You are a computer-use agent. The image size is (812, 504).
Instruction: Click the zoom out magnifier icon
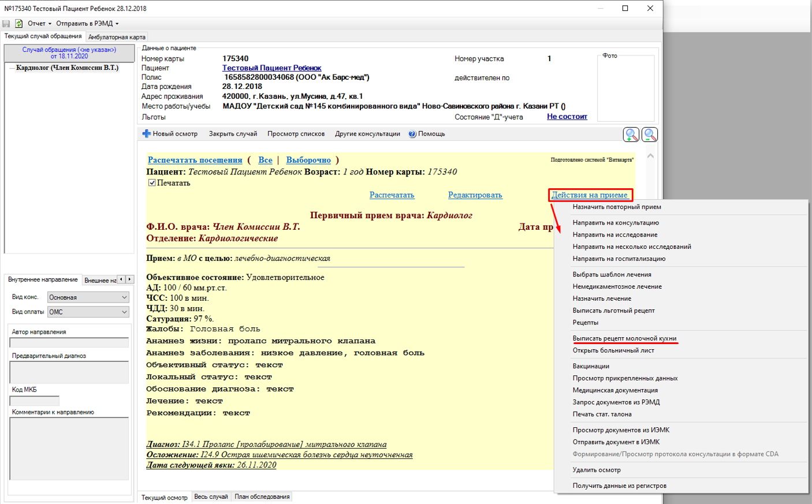(x=650, y=135)
